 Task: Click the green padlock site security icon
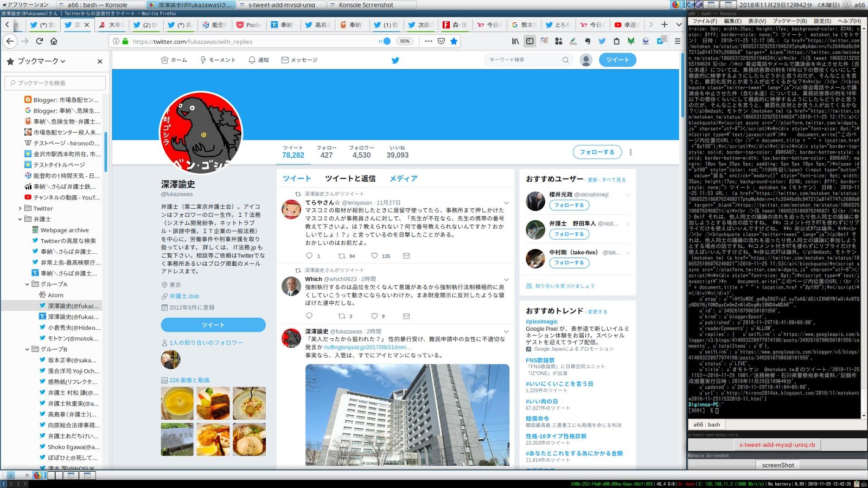click(125, 41)
